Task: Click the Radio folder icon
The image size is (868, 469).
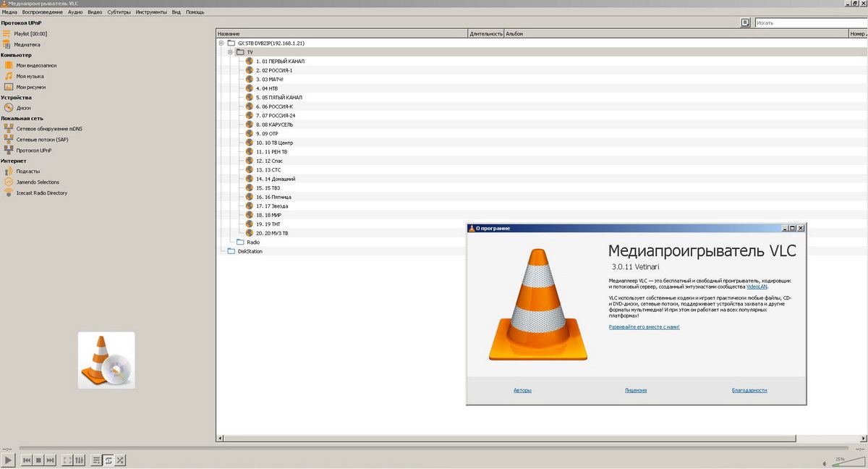Action: point(240,242)
